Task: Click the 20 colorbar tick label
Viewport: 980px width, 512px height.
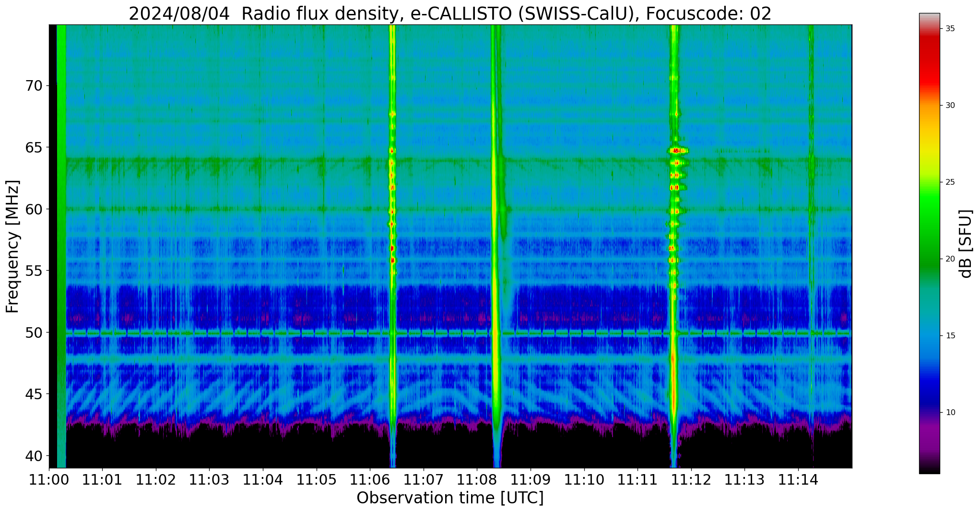Action: point(950,259)
